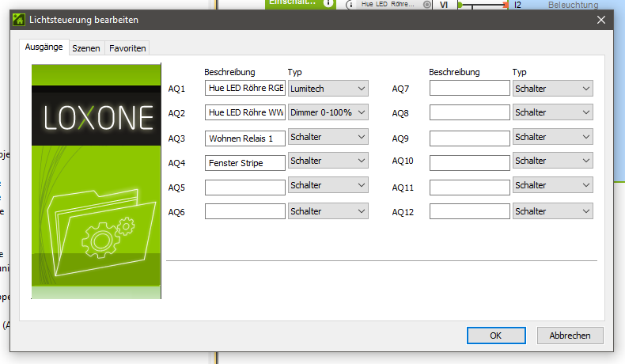Open the AQ4 Typ Schalter dropdown
The image size is (625, 364).
tap(328, 161)
